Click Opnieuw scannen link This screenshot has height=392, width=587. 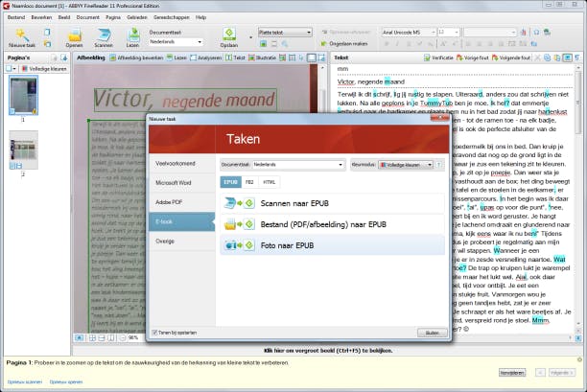[25, 381]
